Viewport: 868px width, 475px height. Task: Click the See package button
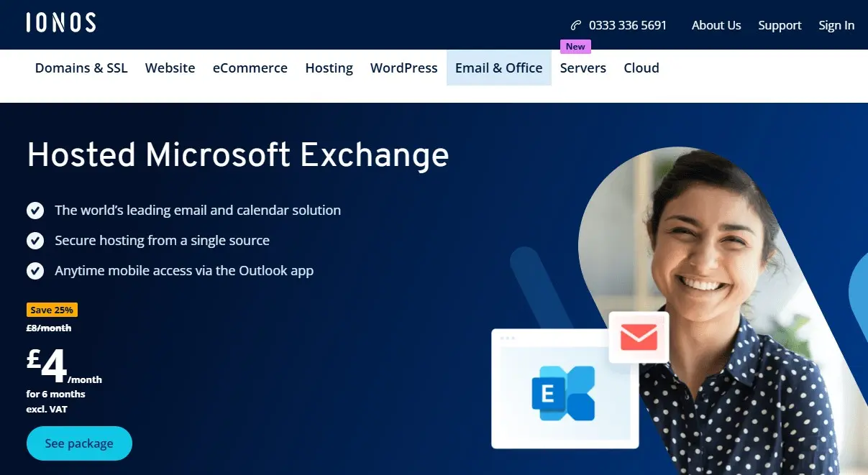(x=79, y=443)
